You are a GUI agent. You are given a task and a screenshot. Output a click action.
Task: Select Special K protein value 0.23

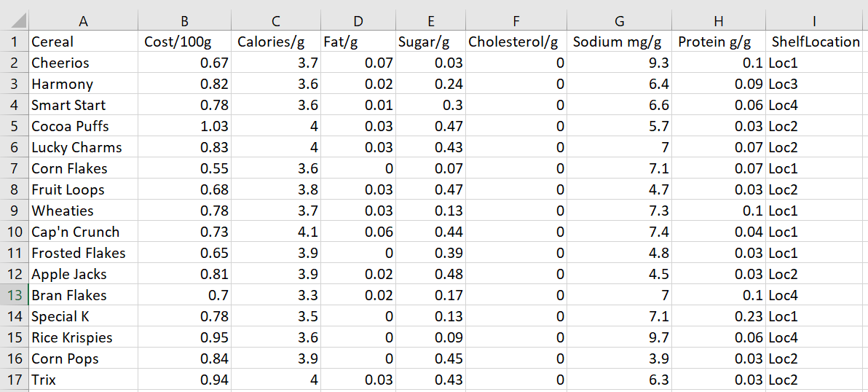pyautogui.click(x=719, y=316)
